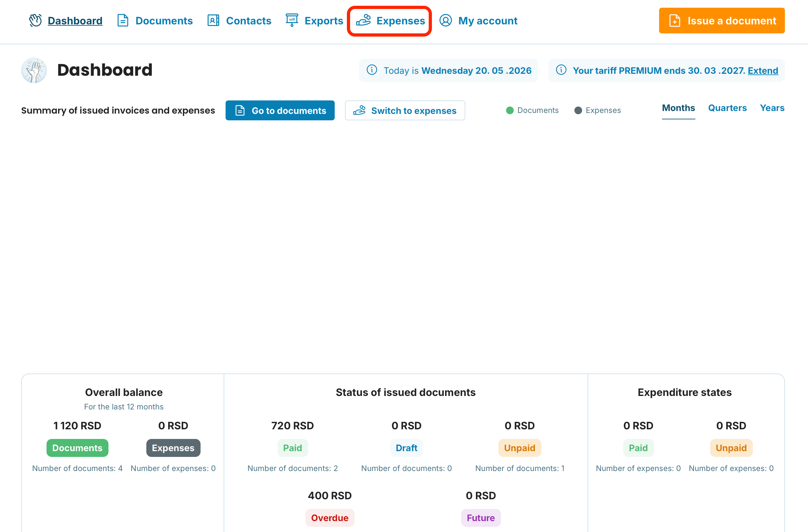Image resolution: width=808 pixels, height=532 pixels.
Task: Click the Contacts address book icon
Action: coord(213,20)
